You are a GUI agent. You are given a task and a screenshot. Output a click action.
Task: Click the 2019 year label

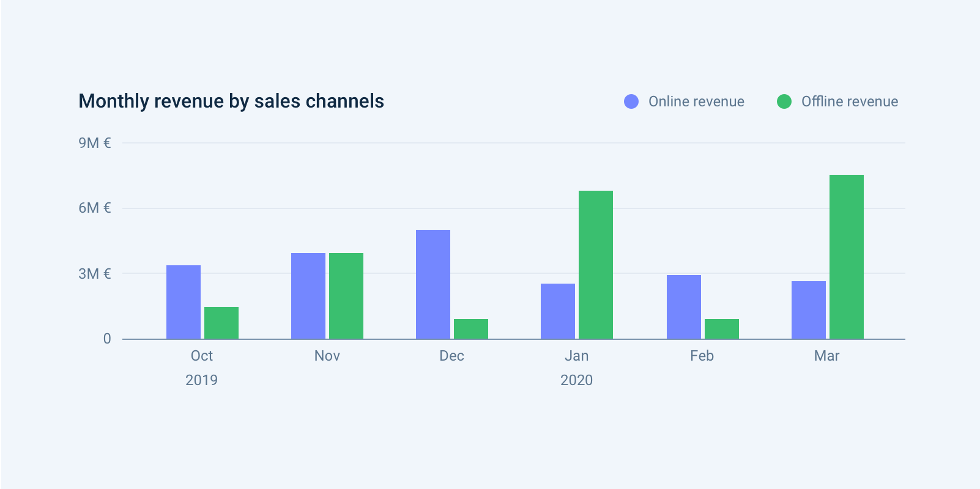click(201, 380)
